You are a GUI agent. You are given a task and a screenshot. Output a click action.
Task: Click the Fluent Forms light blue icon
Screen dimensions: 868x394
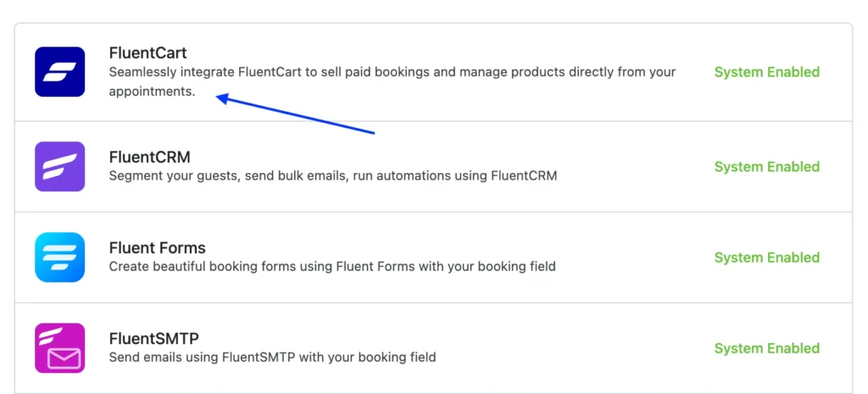click(59, 257)
